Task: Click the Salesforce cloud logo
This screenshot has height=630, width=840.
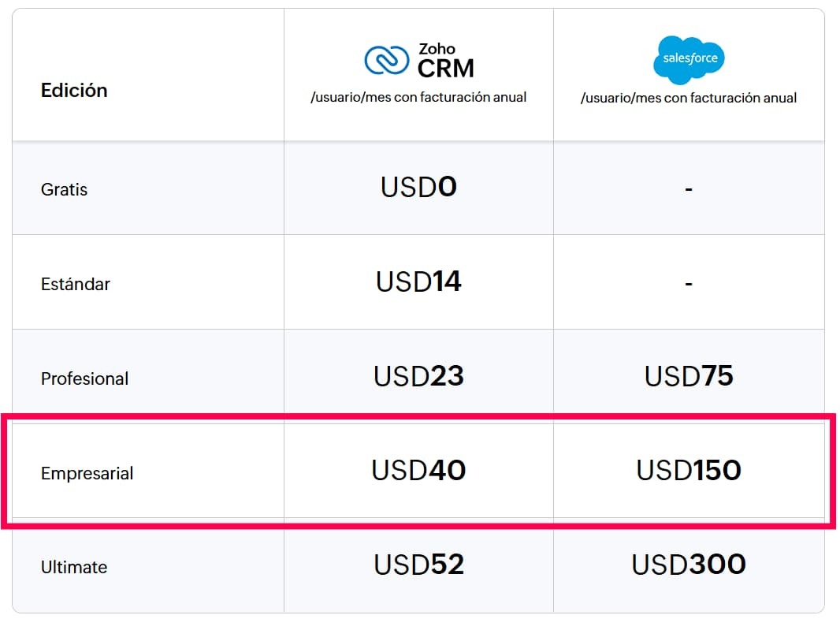Action: 689,59
